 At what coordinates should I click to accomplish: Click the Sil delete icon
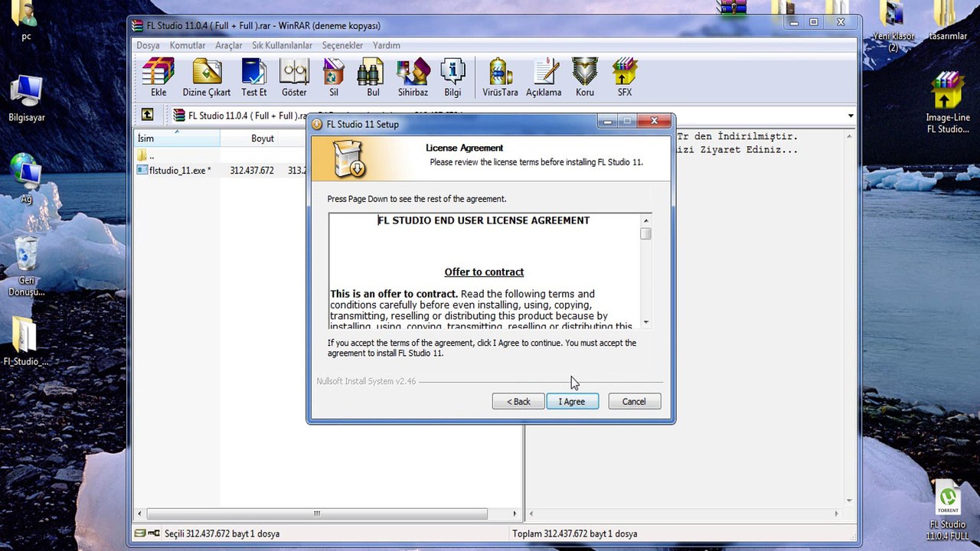click(334, 78)
